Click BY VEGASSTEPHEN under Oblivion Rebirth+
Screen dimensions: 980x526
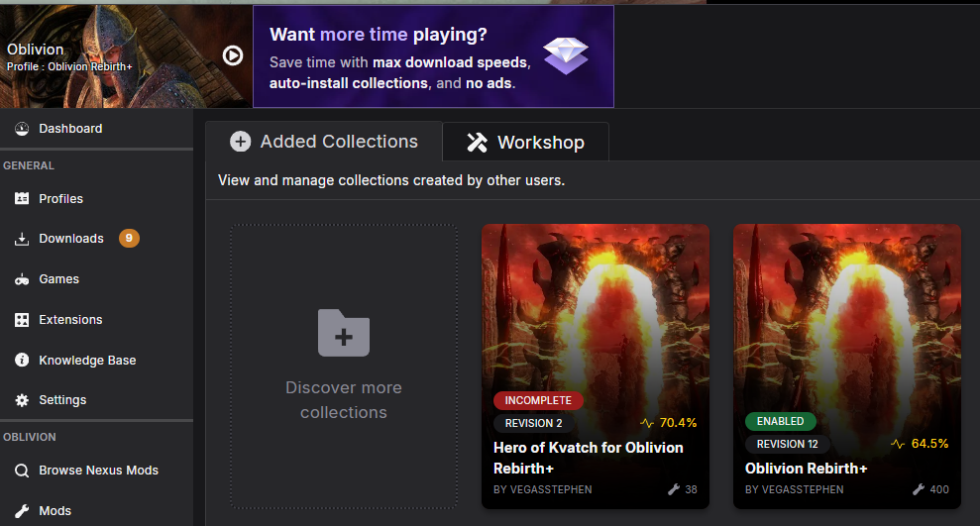point(795,489)
